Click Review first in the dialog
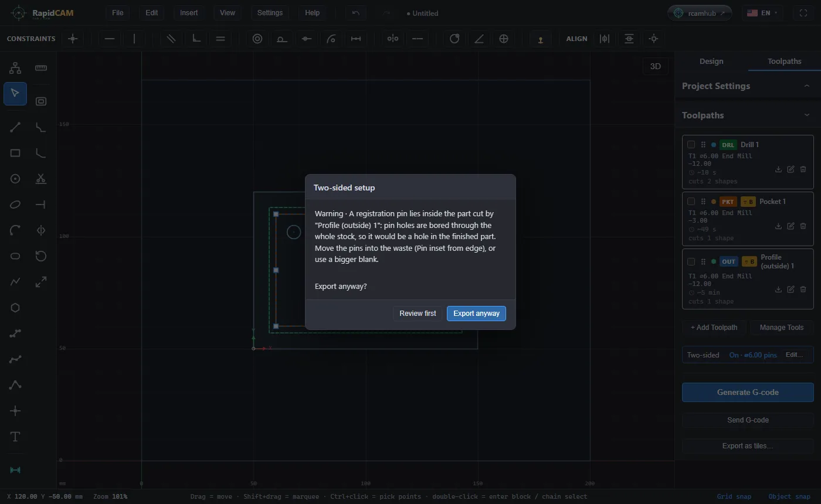This screenshot has height=504, width=821. pyautogui.click(x=418, y=314)
